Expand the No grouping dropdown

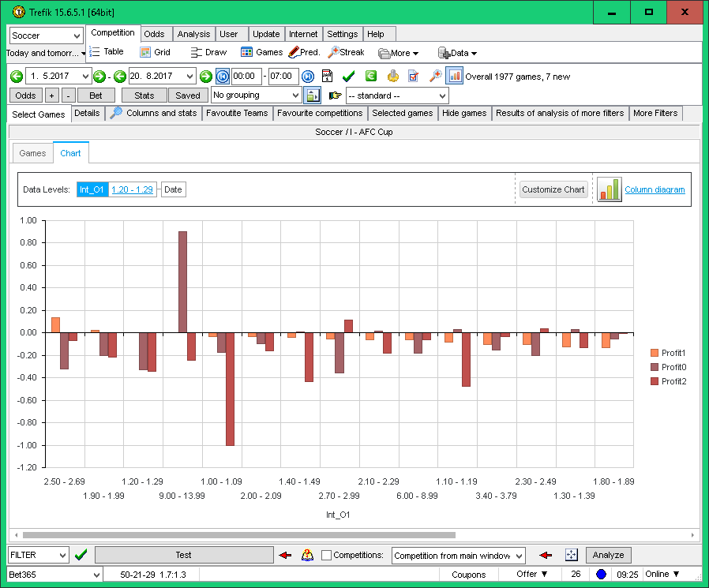pyautogui.click(x=256, y=96)
